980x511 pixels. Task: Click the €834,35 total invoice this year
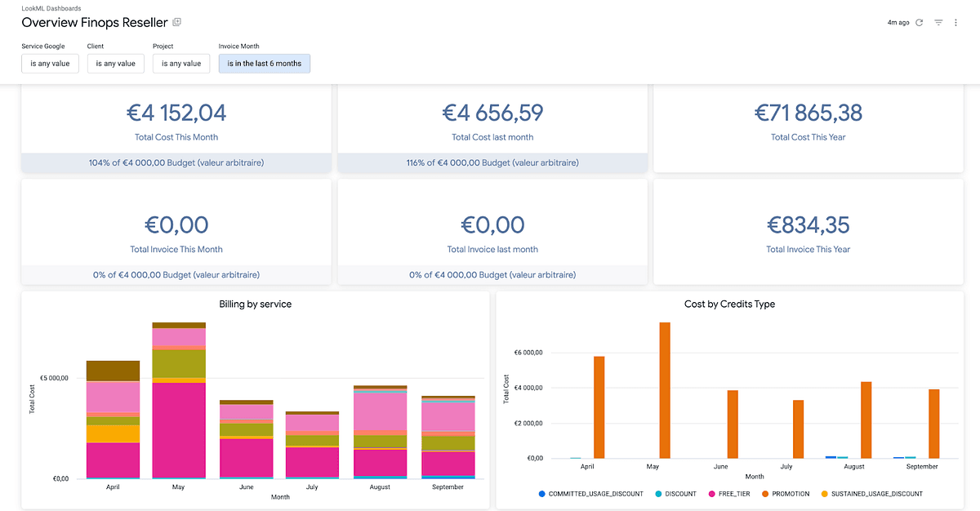tap(808, 224)
